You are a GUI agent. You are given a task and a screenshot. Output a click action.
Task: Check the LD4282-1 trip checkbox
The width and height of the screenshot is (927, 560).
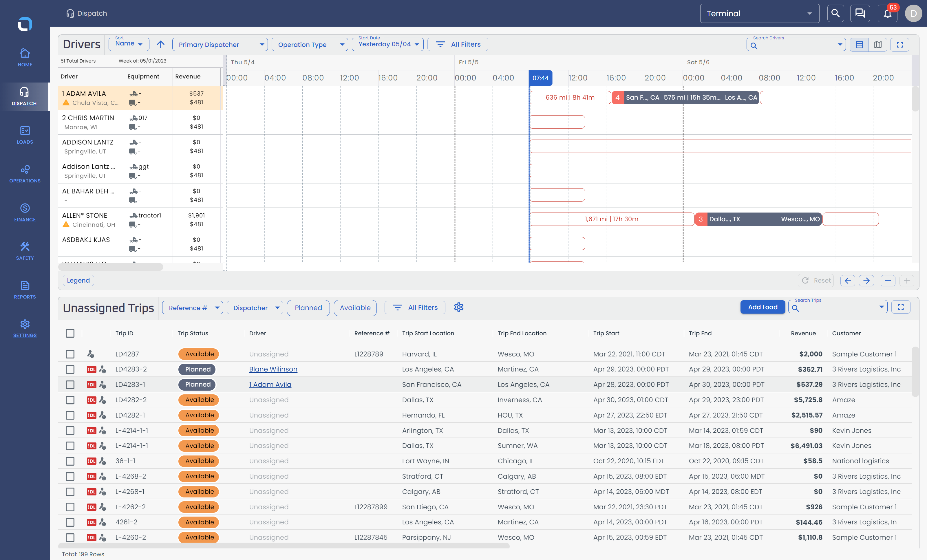pos(70,415)
